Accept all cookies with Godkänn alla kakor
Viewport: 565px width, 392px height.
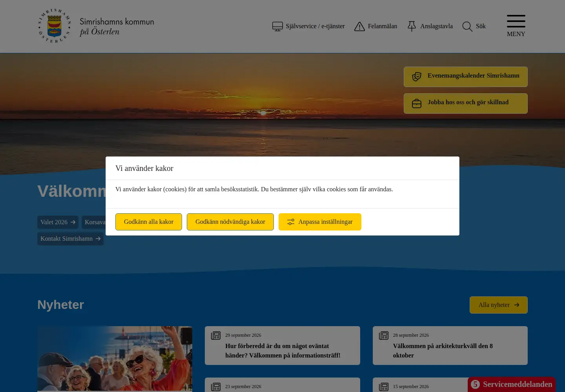coord(149,222)
